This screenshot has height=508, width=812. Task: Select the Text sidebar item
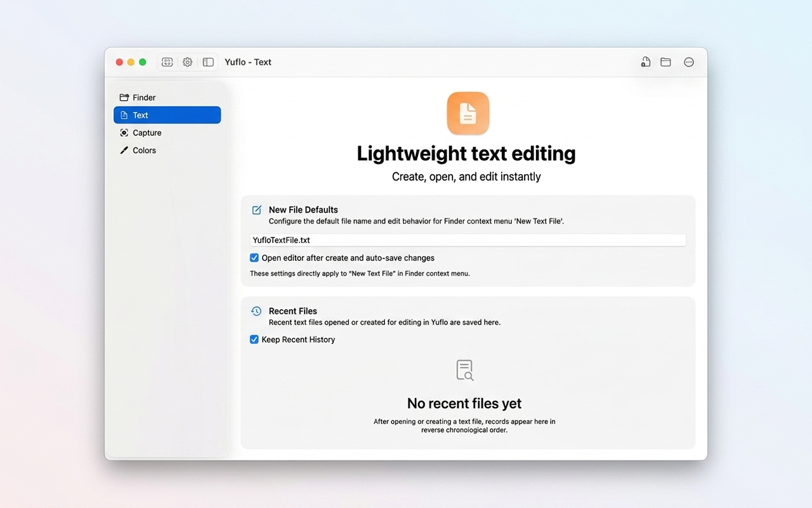tap(167, 115)
